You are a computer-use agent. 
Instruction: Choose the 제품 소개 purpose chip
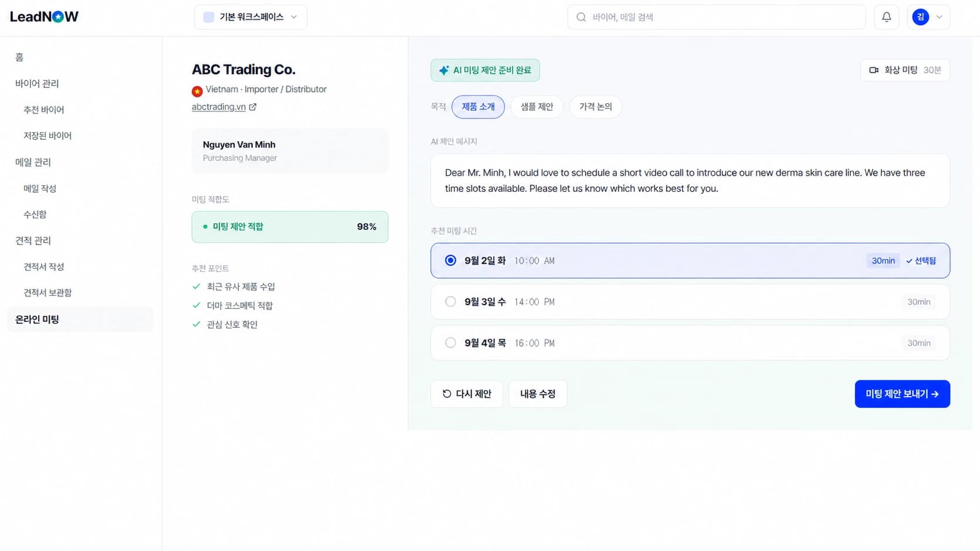point(478,107)
